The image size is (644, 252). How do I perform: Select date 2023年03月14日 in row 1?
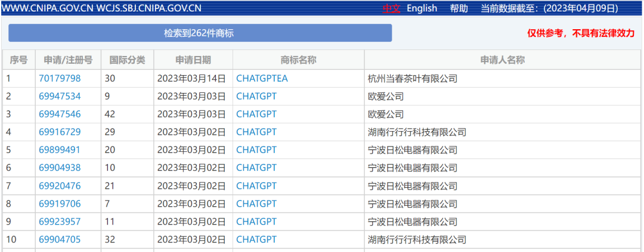(191, 79)
